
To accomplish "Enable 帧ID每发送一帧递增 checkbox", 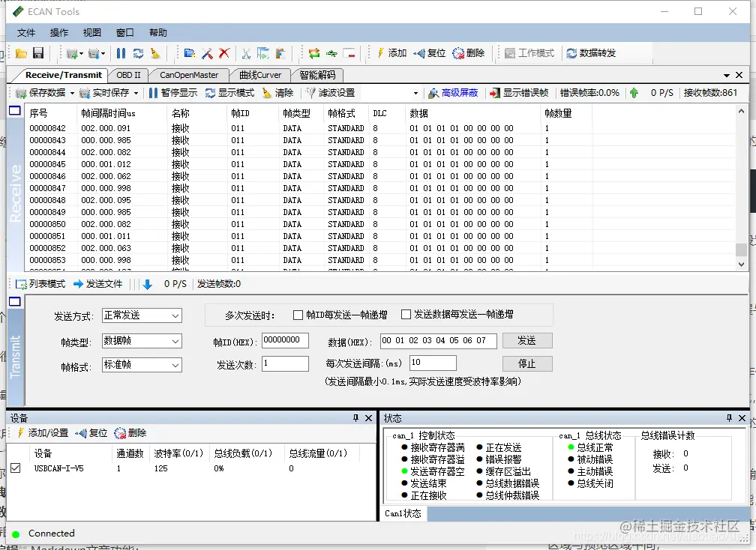I will [298, 315].
